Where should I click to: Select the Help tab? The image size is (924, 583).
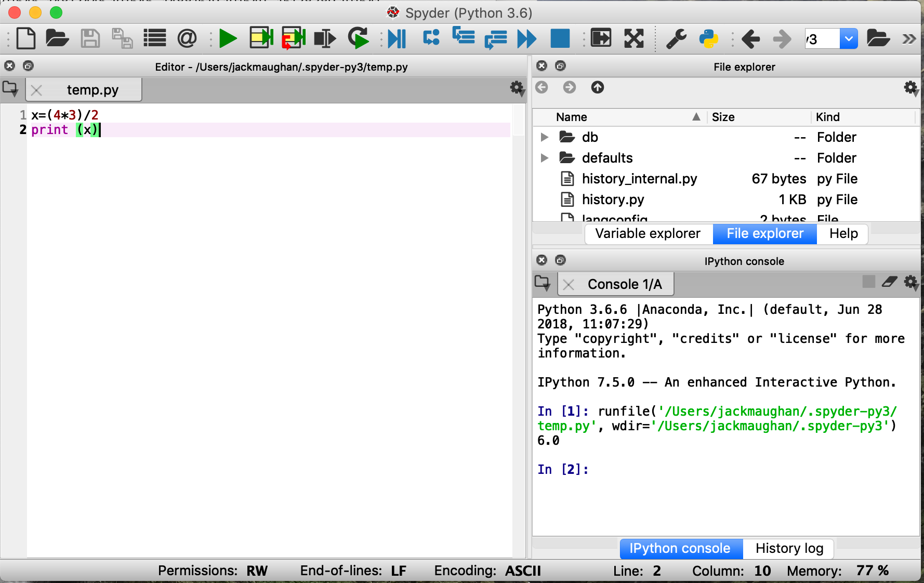842,233
